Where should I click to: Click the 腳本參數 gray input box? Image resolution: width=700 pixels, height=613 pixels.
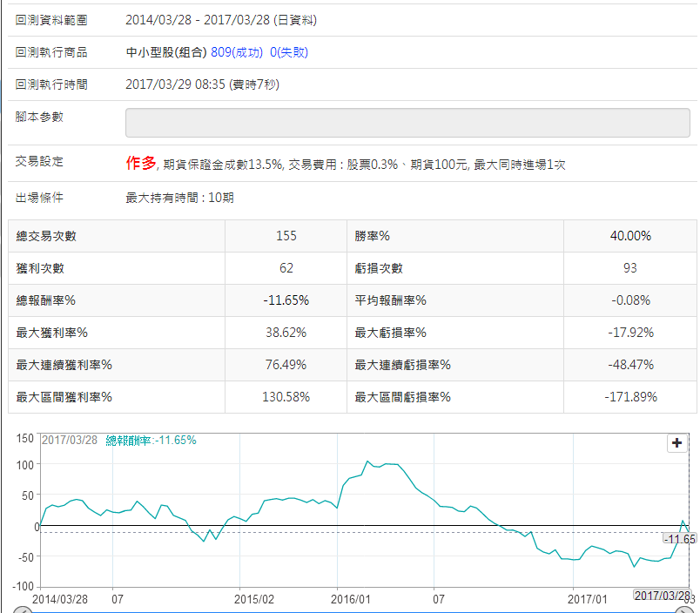(407, 123)
